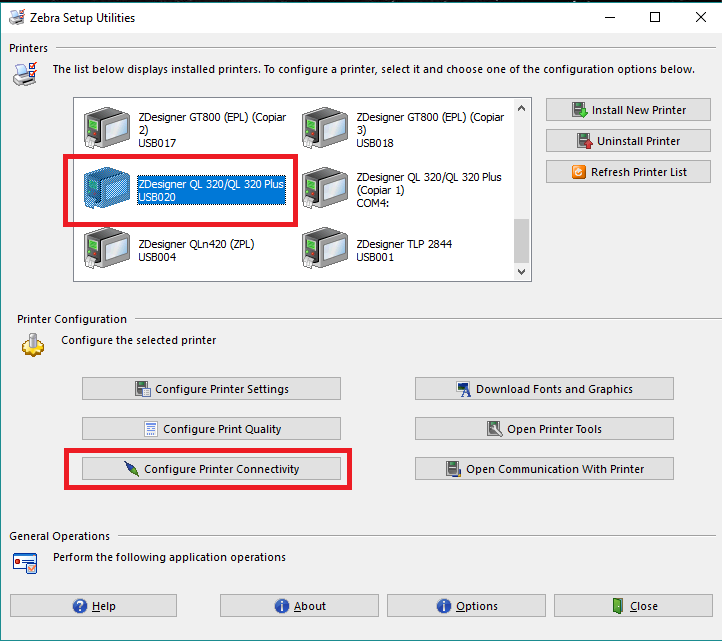
Task: Select ZDesigner GT800 (EPL) (Copiar 2) printer icon
Action: point(107,128)
